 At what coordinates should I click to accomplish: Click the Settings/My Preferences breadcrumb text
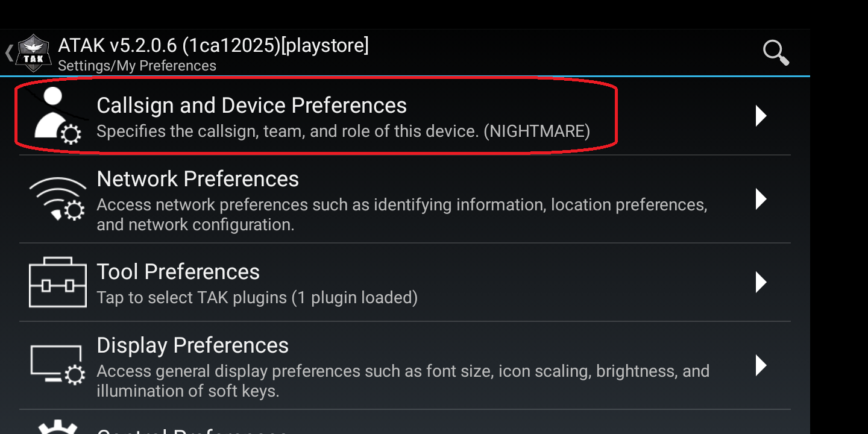point(137,66)
